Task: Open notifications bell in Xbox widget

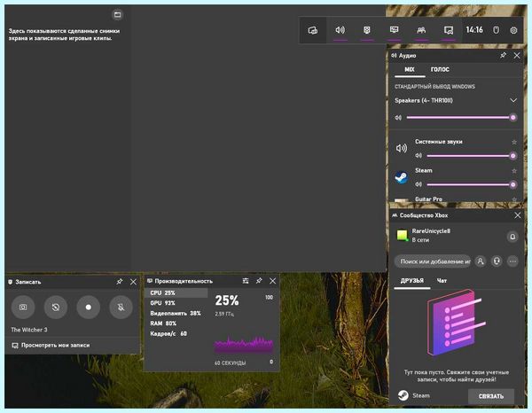Action: (512, 237)
